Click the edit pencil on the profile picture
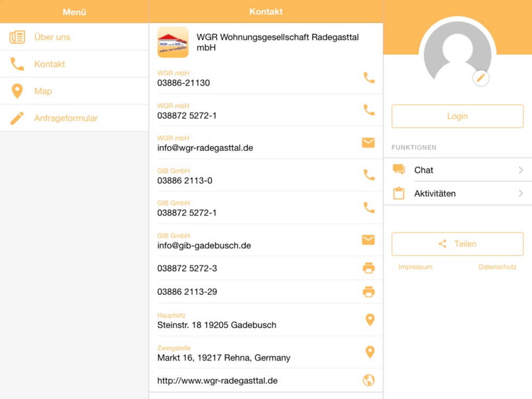Screen dimensions: 532x399 click(481, 78)
